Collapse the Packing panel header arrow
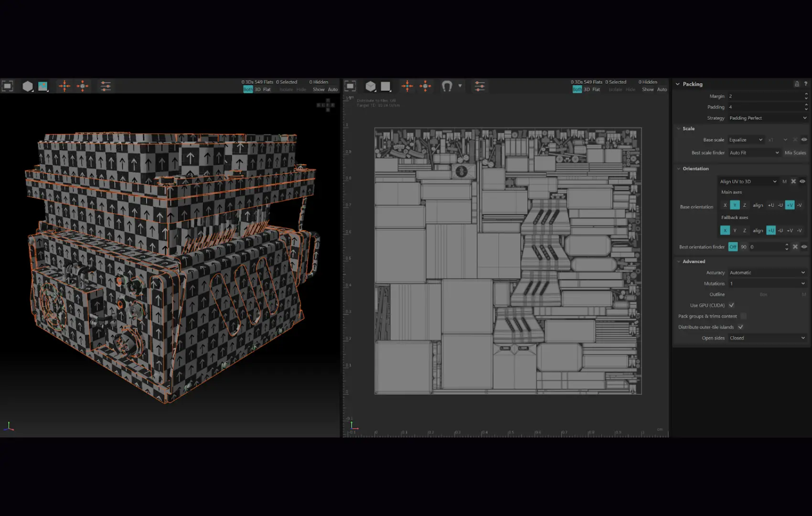This screenshot has height=516, width=812. click(x=677, y=84)
